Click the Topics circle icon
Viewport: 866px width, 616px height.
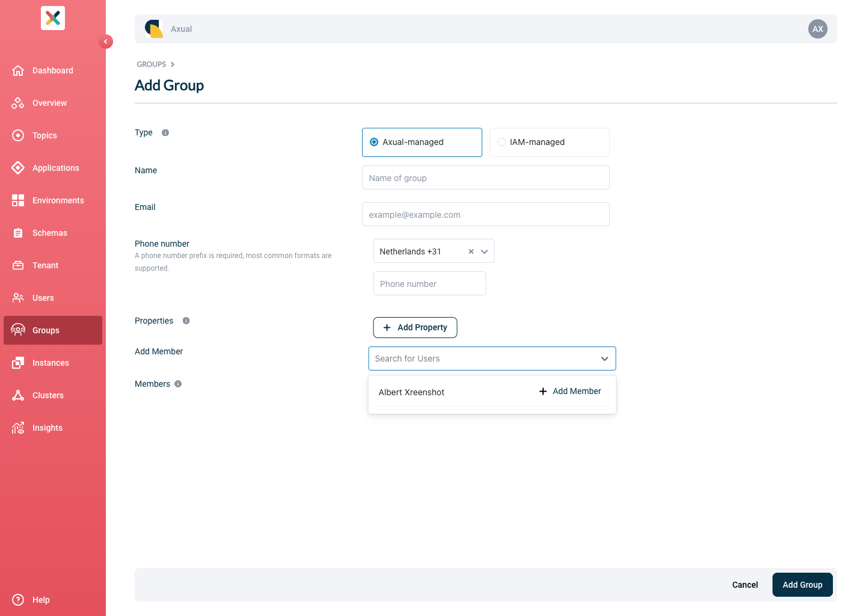coord(18,135)
